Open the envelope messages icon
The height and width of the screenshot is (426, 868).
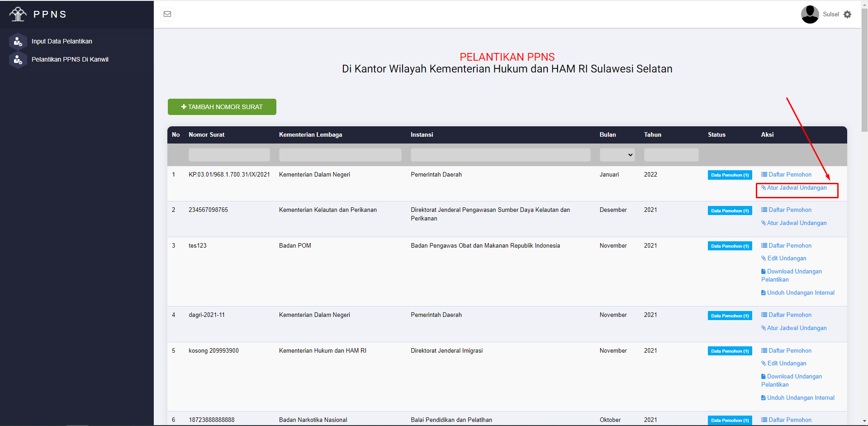tap(167, 14)
